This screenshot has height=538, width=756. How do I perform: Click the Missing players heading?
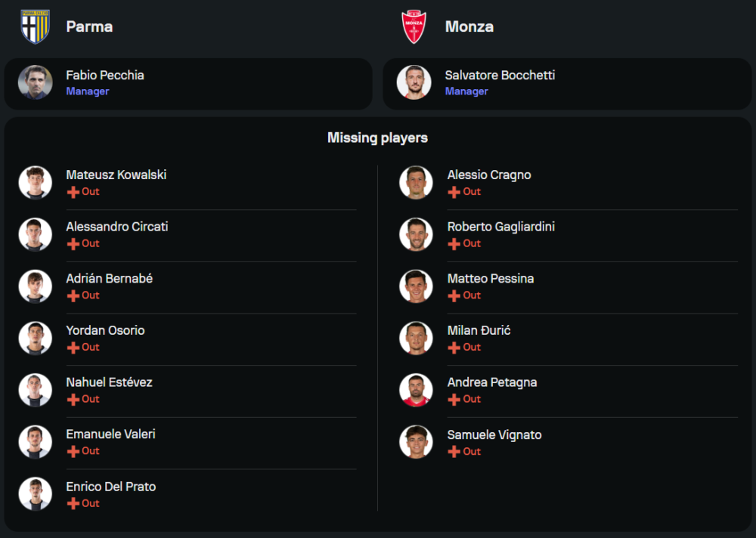point(377,138)
